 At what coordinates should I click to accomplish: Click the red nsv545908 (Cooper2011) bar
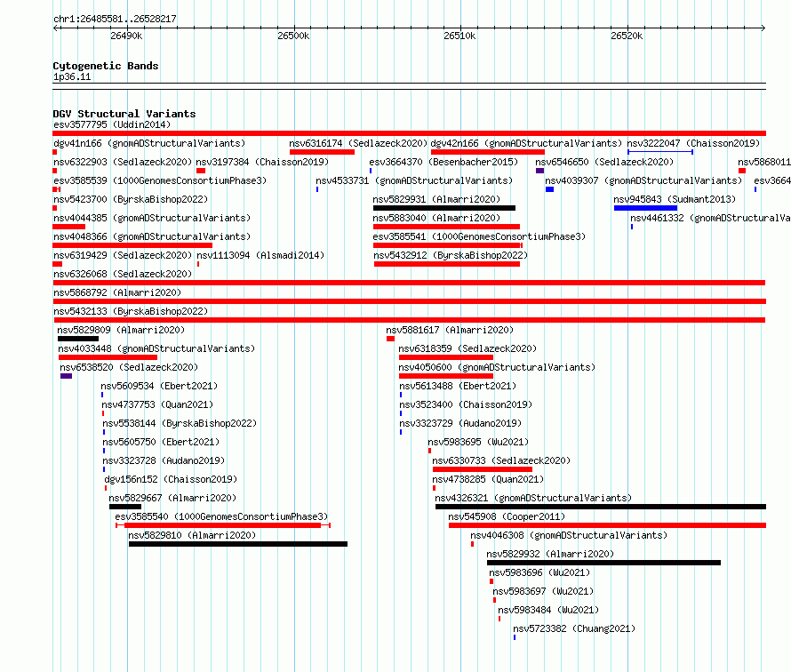click(x=607, y=525)
